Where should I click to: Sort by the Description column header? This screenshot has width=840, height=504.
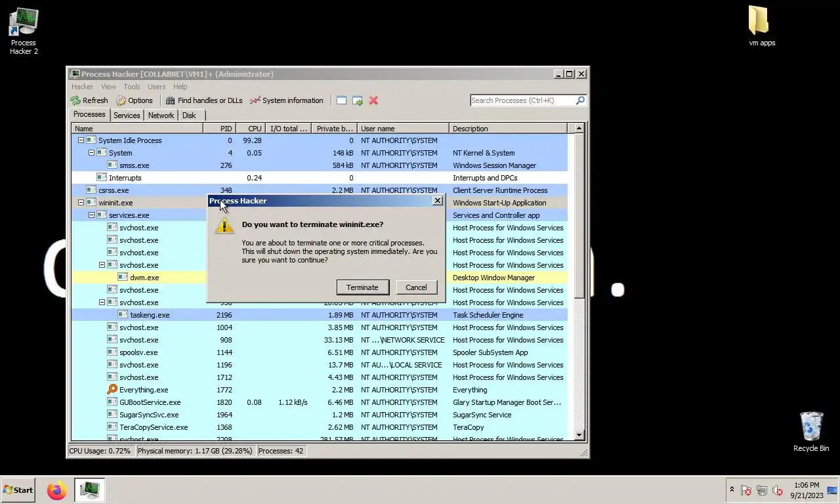[x=508, y=129]
